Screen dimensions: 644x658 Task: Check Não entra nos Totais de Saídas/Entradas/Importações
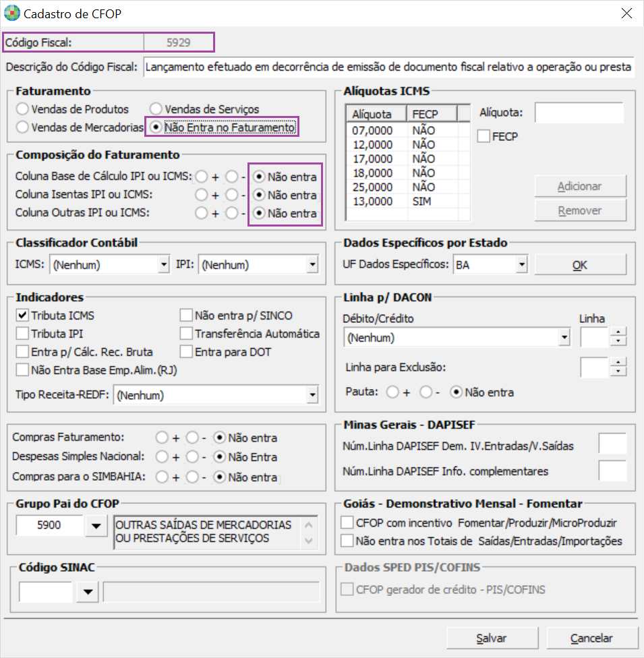tap(347, 541)
